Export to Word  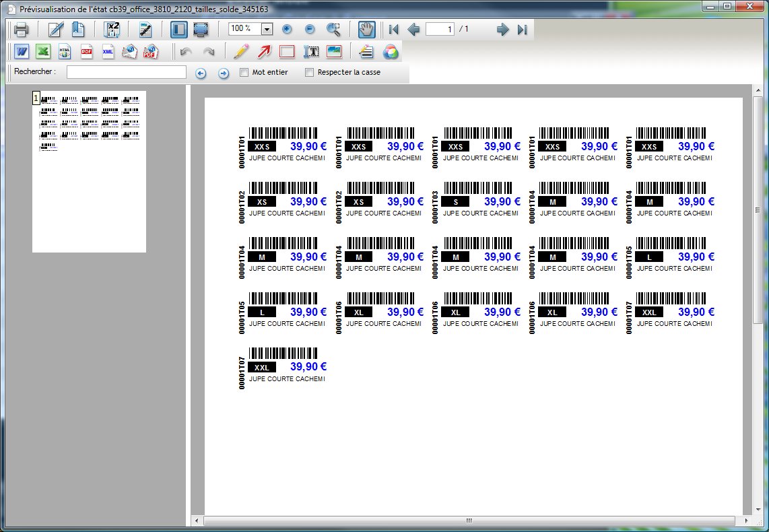(22, 51)
